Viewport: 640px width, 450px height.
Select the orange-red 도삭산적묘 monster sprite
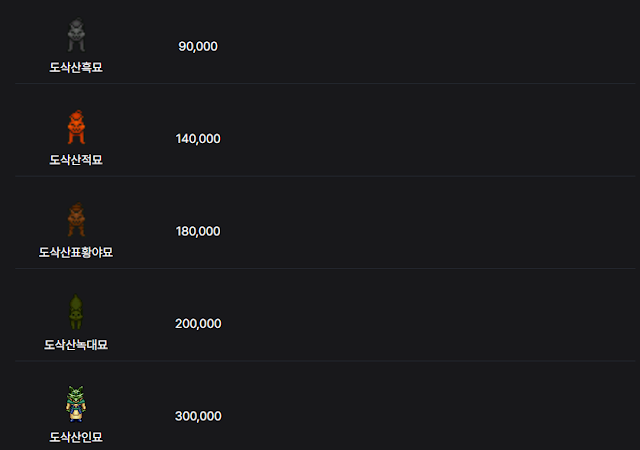[76, 127]
